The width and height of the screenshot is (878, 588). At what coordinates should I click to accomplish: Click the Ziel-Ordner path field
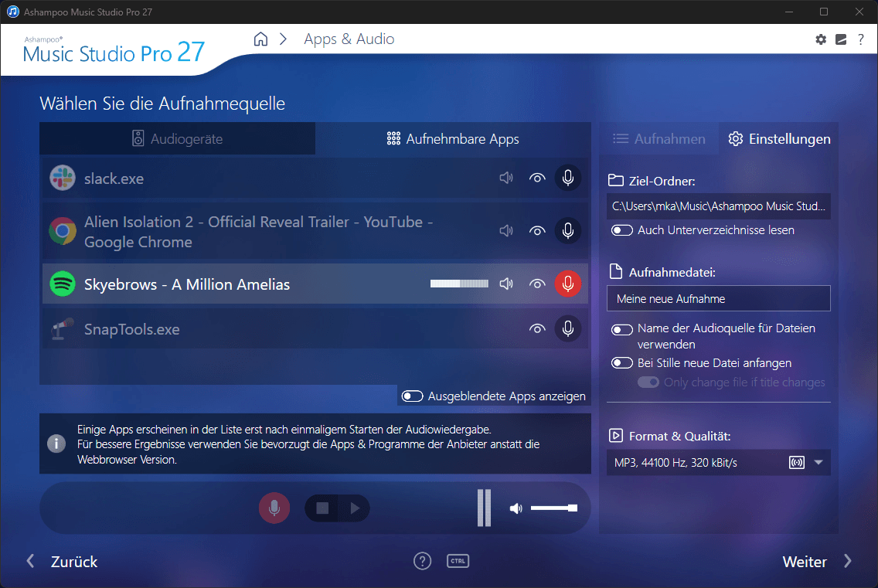coord(719,206)
